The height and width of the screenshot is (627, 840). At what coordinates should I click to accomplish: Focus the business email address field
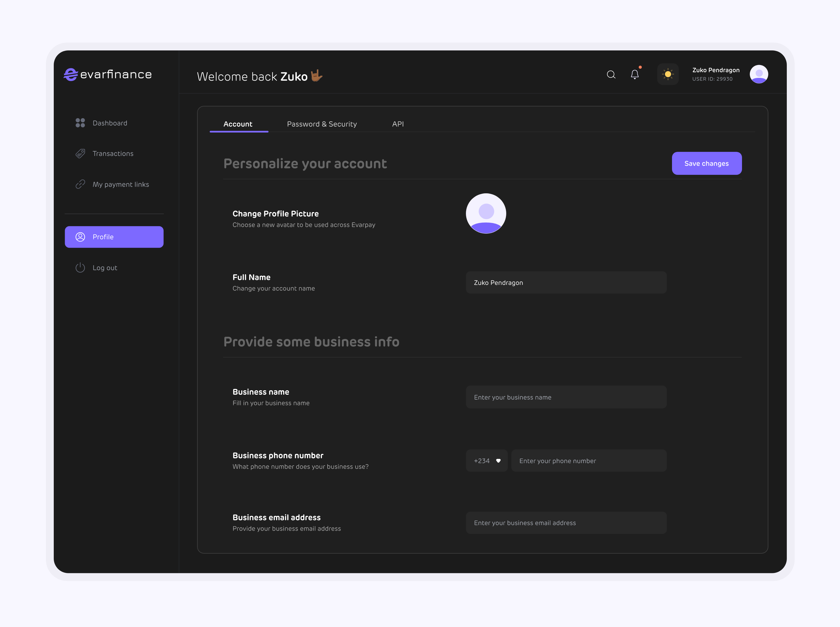coord(566,522)
